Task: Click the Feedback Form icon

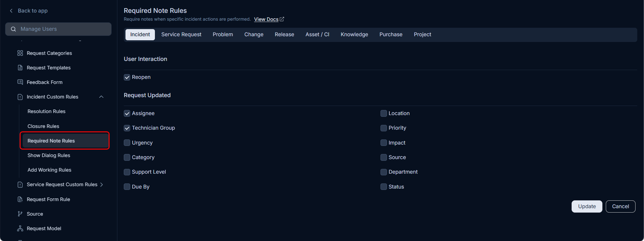Action: [20, 82]
